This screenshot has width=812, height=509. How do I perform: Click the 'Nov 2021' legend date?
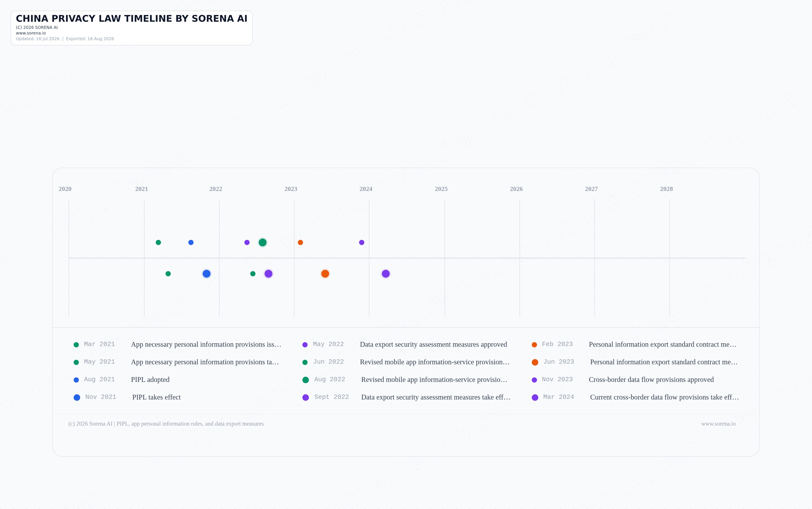click(101, 397)
